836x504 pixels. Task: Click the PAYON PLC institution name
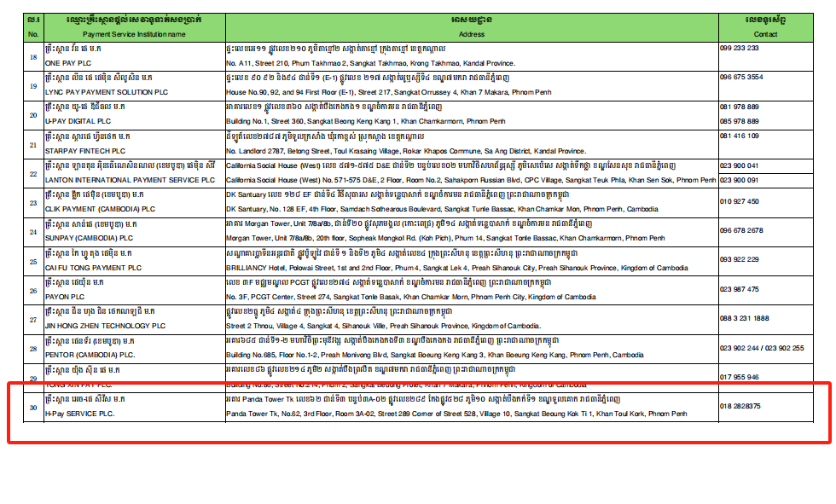click(x=61, y=296)
